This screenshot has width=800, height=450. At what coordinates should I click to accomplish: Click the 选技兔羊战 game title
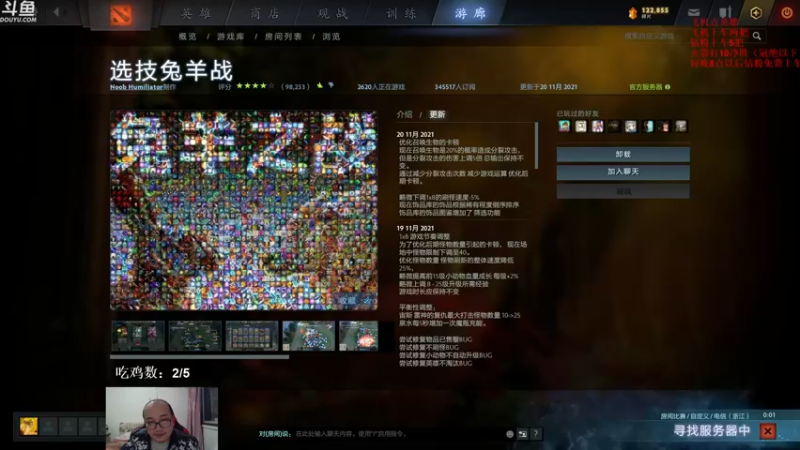coord(171,70)
